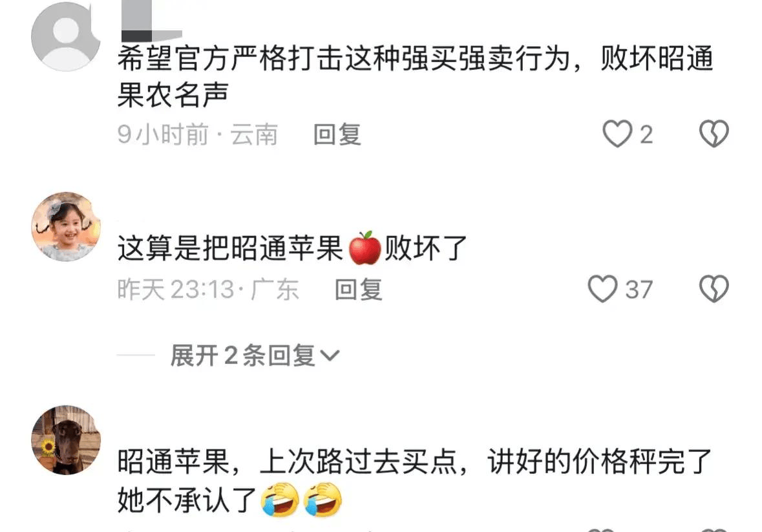Viewport: 762px width, 532px height.
Task: Like the comment with 2 likes
Action: (x=617, y=134)
